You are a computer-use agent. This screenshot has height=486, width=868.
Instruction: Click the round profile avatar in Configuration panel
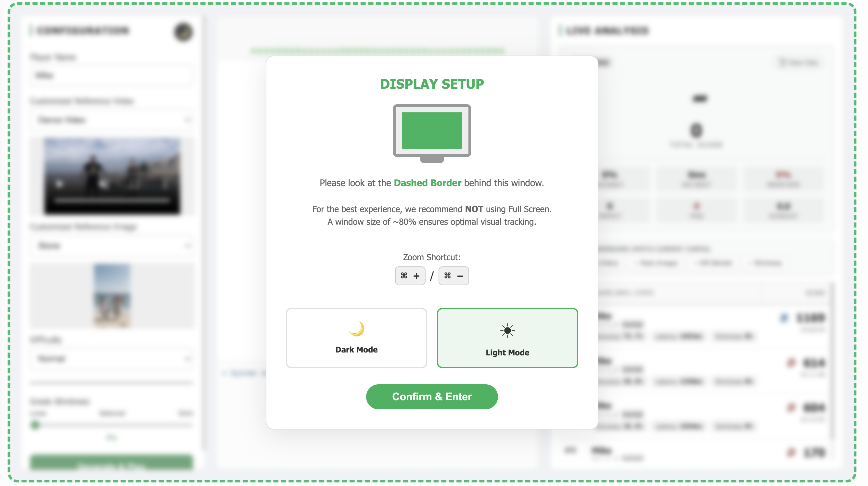point(183,32)
